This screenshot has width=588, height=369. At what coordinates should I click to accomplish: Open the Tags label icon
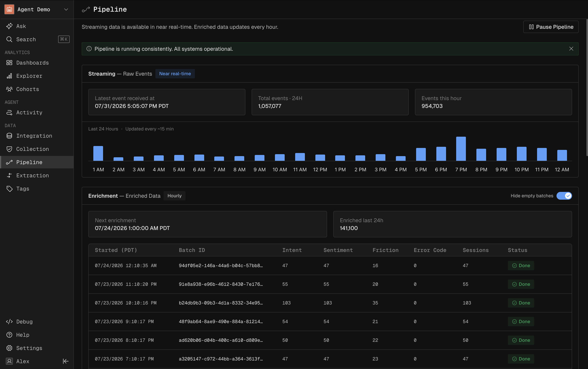point(9,189)
